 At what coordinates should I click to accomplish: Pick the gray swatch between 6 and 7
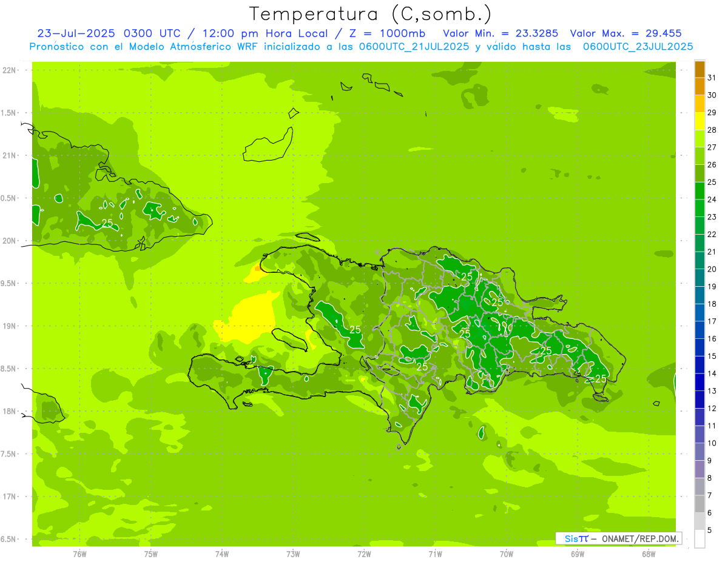tap(699, 504)
